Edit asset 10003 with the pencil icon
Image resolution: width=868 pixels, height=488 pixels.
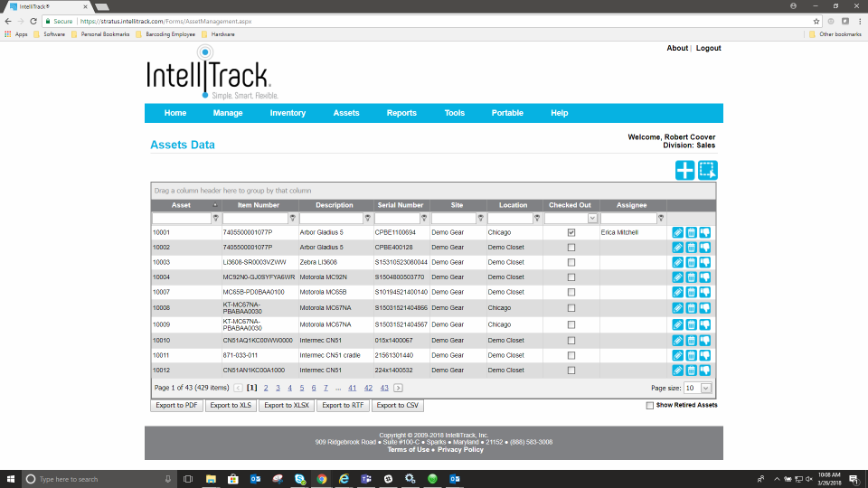coord(677,262)
